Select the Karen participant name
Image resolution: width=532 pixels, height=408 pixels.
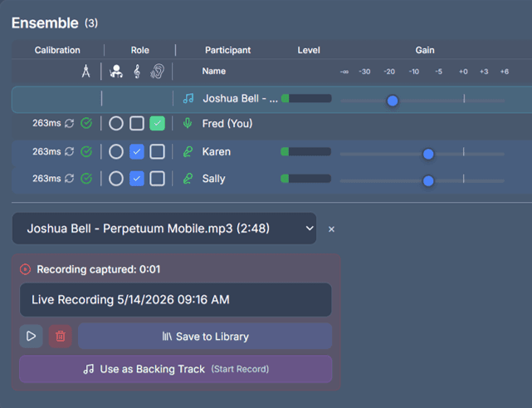216,151
